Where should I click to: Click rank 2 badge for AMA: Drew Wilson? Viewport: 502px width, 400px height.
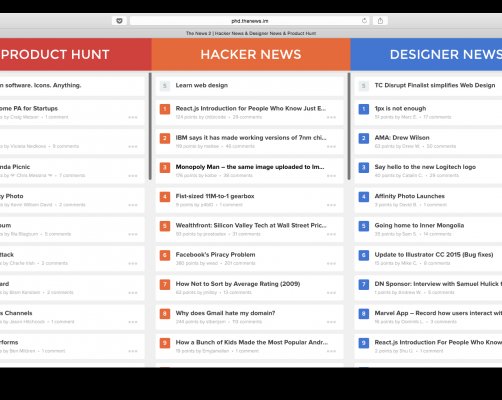(364, 138)
